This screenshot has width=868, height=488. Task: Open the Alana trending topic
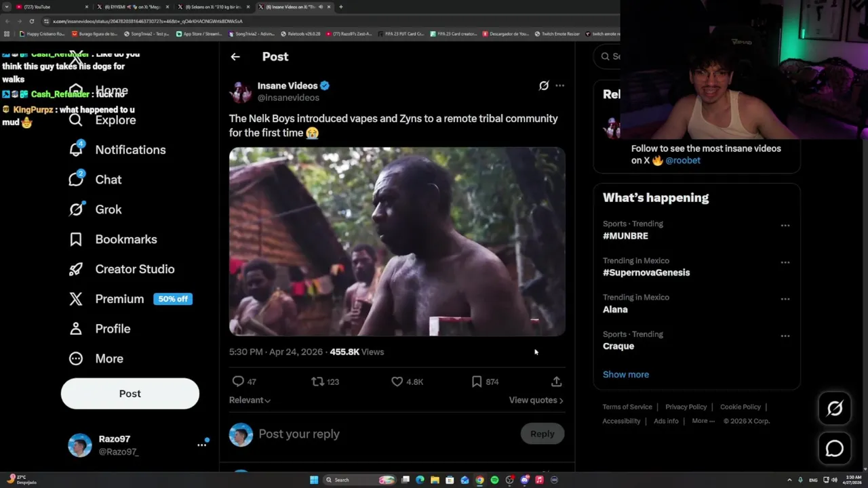pos(615,309)
